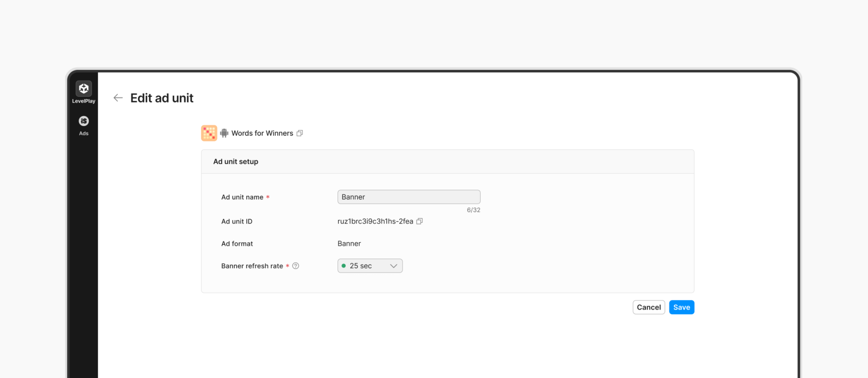This screenshot has width=868, height=378.
Task: Click the 6/32 character counter
Action: [x=473, y=210]
